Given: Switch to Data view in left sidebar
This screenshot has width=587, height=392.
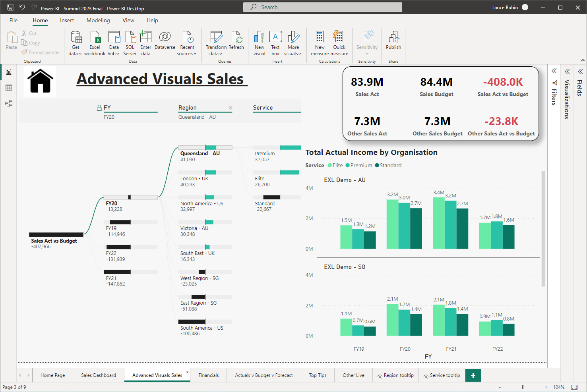Looking at the screenshot, I should tap(9, 88).
